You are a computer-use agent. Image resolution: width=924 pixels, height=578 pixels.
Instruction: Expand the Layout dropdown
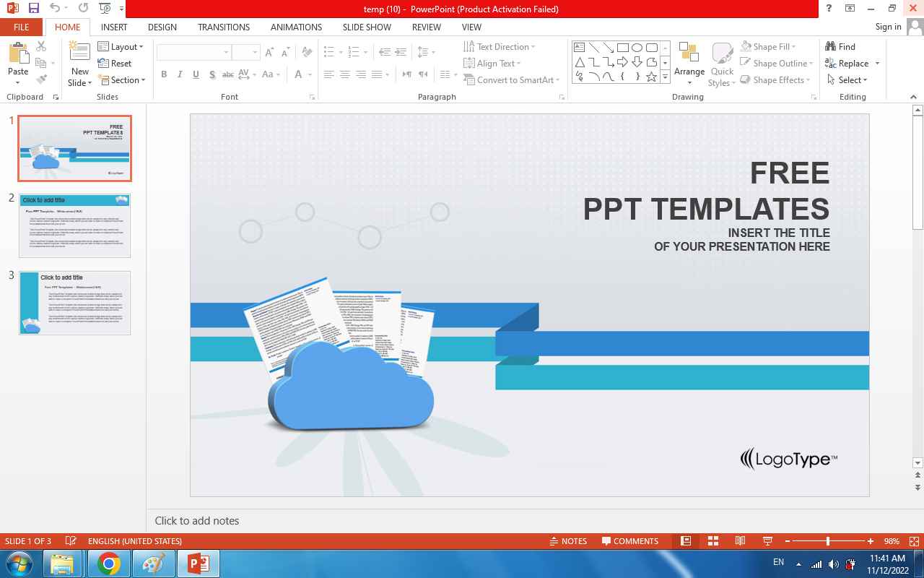coord(127,47)
